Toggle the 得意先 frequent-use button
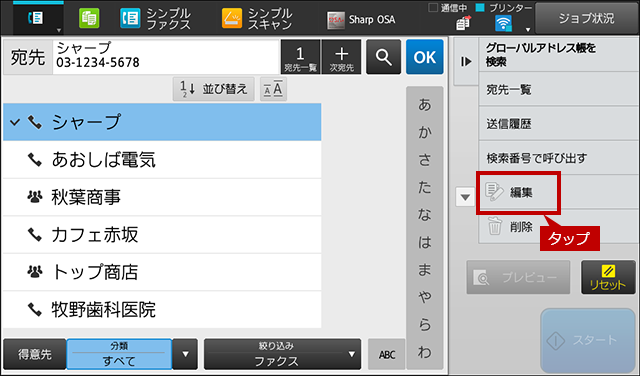The image size is (640, 376). tap(35, 354)
